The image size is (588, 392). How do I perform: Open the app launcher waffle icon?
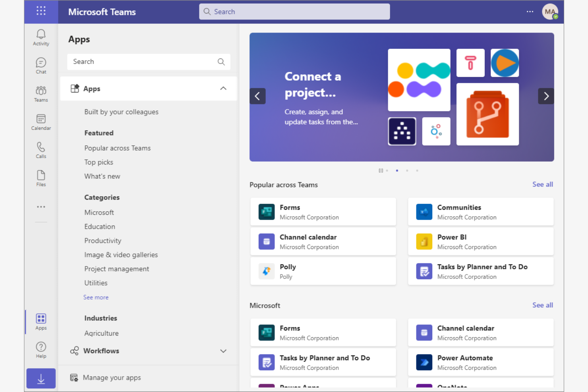[x=41, y=11]
